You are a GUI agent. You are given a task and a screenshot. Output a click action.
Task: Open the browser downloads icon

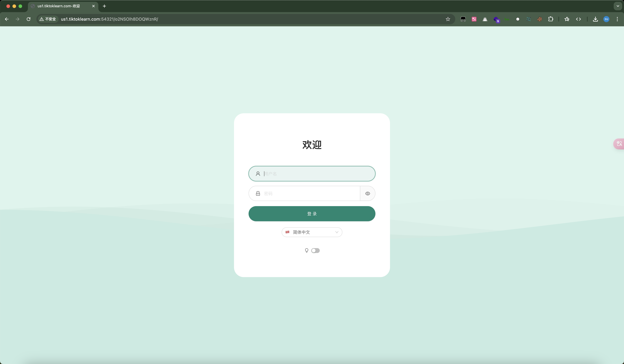coord(595,19)
